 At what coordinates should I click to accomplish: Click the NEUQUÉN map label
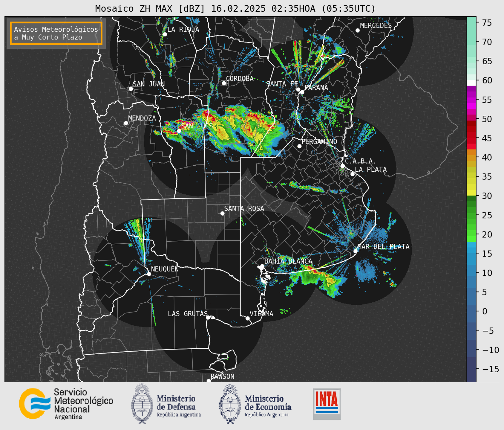pyautogui.click(x=165, y=269)
